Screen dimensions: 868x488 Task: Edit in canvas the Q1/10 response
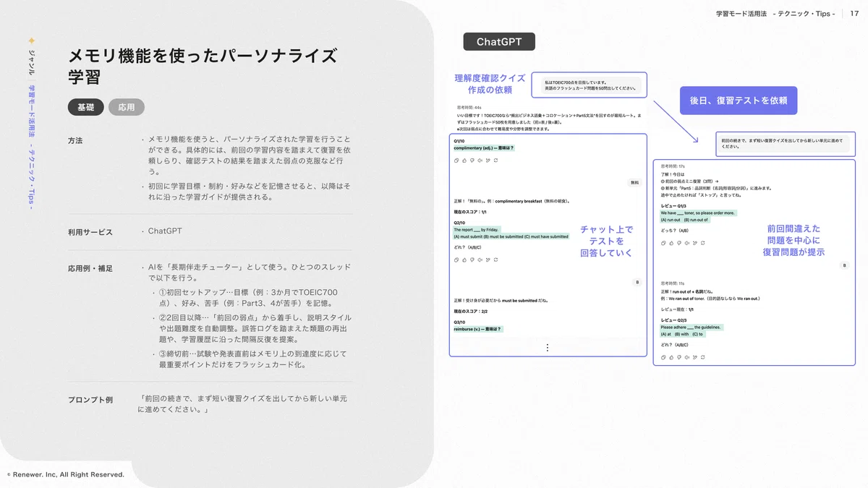488,160
